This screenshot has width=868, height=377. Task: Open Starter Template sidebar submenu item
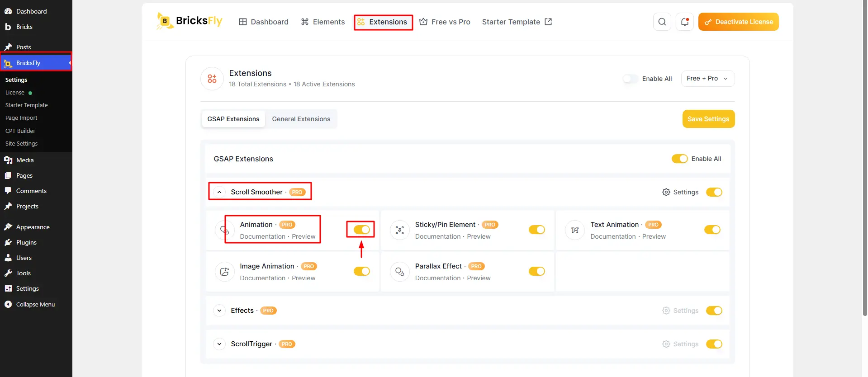27,105
